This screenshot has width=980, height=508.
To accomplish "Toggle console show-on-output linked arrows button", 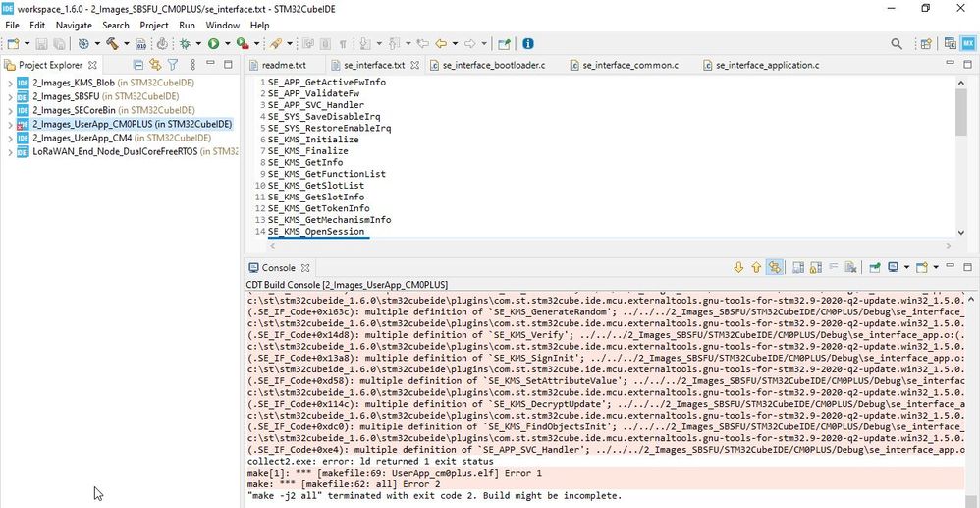I will coord(775,268).
